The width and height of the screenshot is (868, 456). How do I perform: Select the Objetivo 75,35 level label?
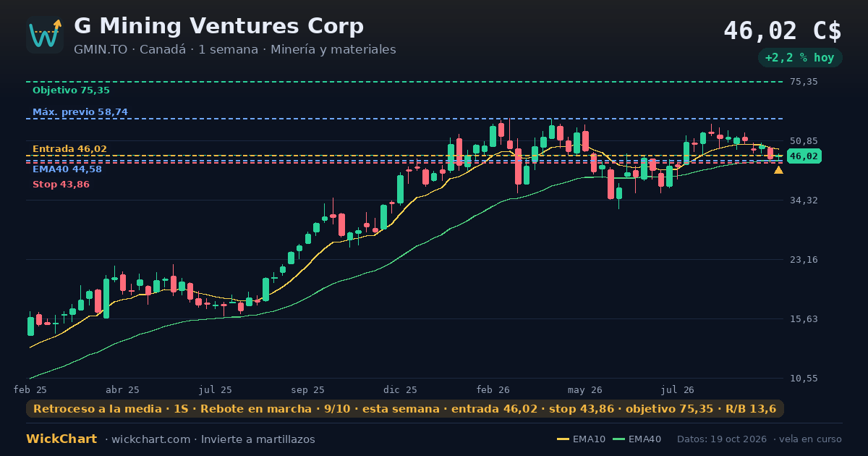click(x=71, y=90)
